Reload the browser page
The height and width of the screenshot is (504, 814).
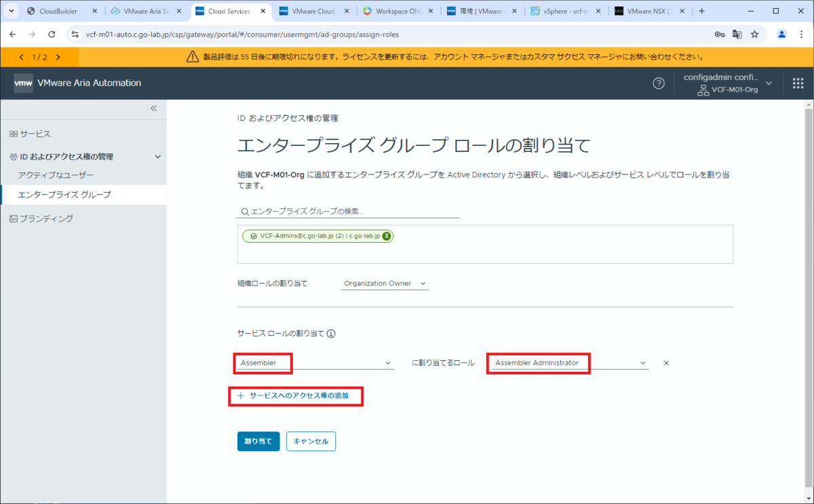point(52,34)
